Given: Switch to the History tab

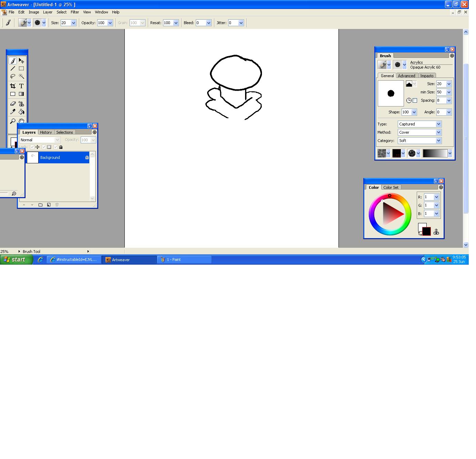Looking at the screenshot, I should [x=46, y=132].
